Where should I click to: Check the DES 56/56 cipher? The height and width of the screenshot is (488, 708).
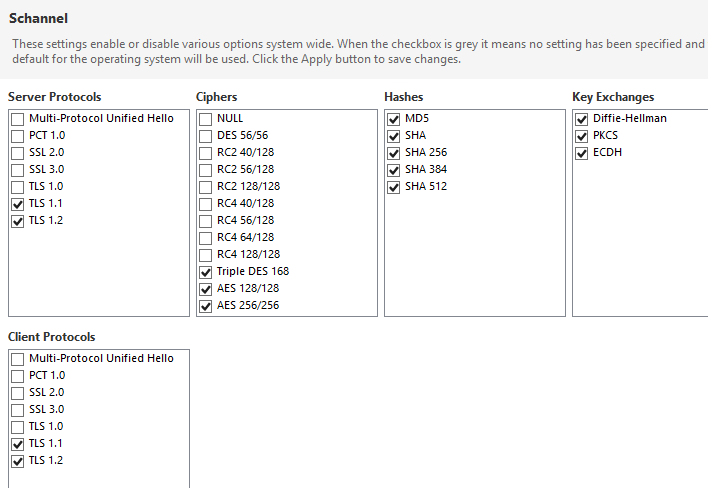[x=206, y=136]
